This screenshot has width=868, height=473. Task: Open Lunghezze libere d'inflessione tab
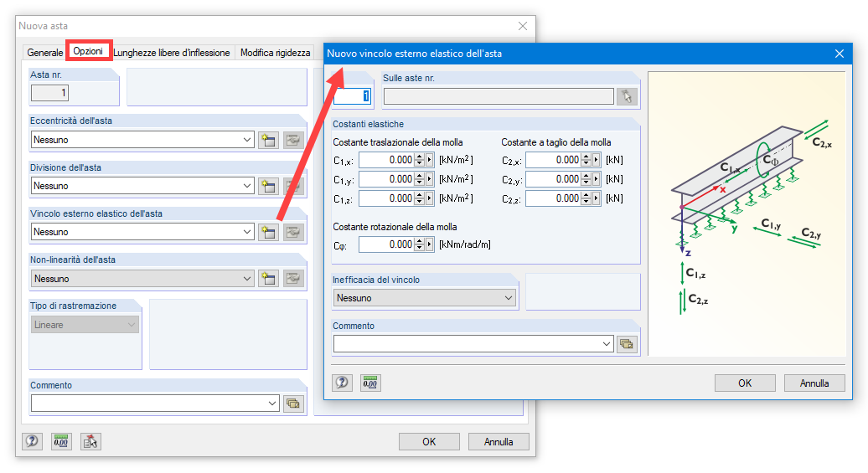click(x=172, y=53)
